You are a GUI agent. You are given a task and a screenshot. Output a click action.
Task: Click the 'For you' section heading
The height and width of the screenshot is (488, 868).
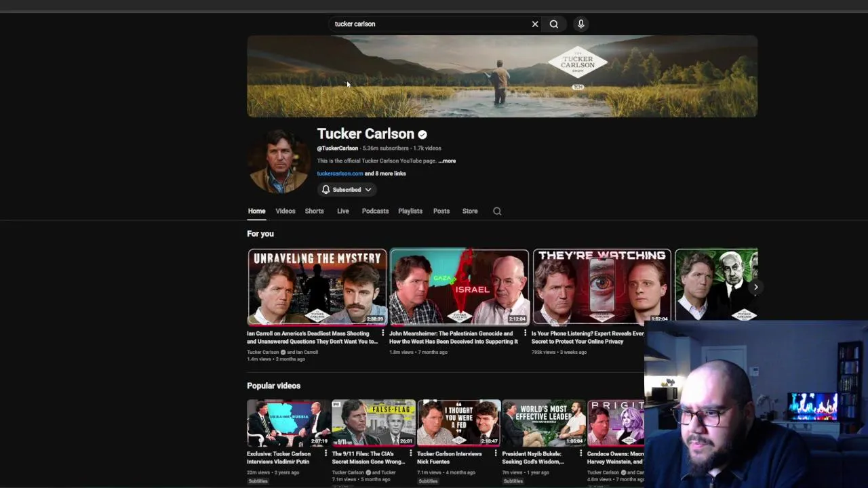(260, 234)
